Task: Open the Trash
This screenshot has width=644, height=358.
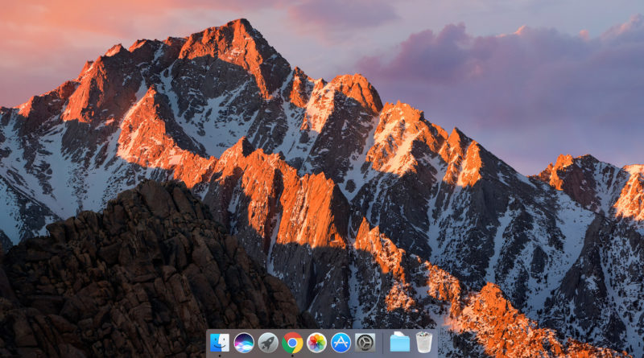Action: point(424,343)
